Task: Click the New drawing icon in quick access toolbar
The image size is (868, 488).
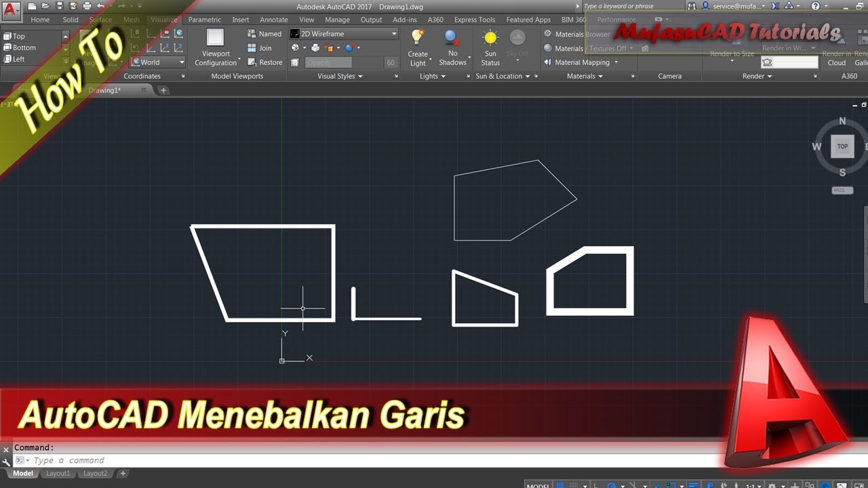Action: pos(32,6)
